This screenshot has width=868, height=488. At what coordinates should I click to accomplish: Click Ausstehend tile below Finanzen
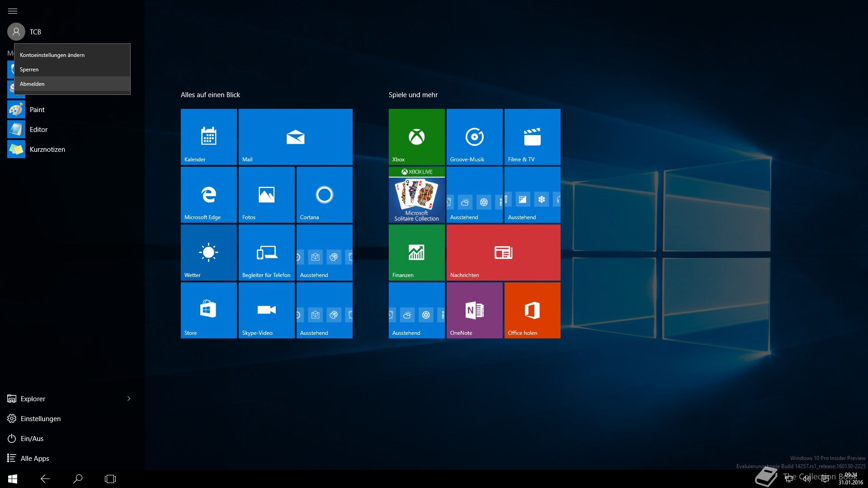point(417,310)
